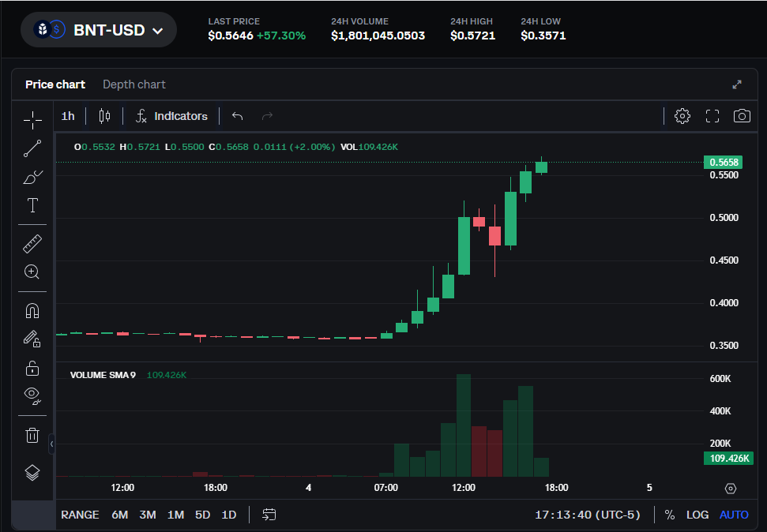This screenshot has height=532, width=767.
Task: Open the candlestick chart style menu
Action: [x=104, y=116]
